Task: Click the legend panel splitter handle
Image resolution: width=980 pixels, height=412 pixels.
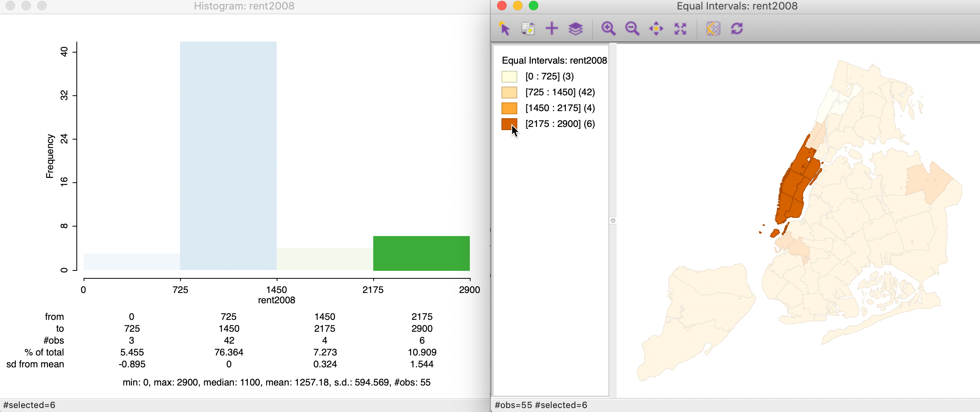Action: point(613,221)
